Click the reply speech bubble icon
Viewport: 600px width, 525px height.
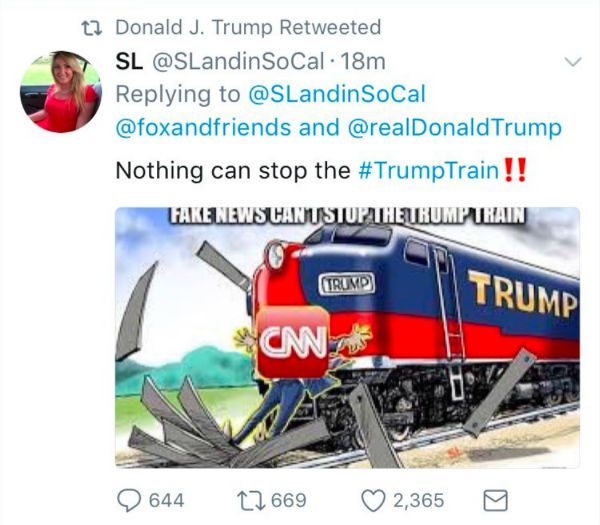click(129, 499)
